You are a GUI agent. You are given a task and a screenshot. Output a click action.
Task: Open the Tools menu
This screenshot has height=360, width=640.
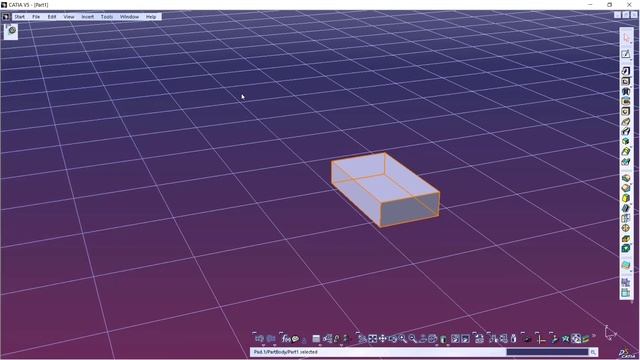107,17
